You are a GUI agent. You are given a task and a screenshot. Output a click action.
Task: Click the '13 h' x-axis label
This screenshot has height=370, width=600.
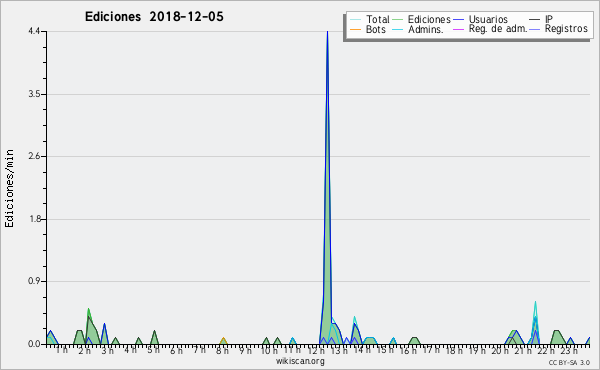point(339,350)
